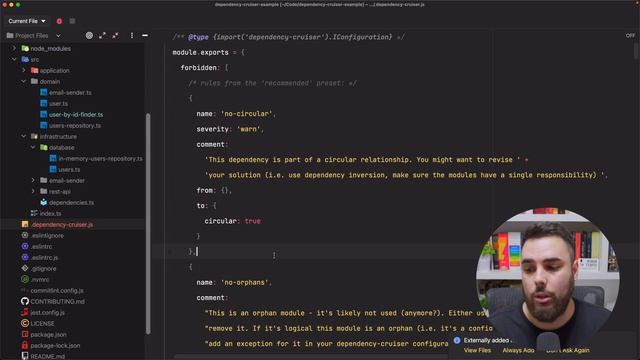Click the project panel vertical scrollbar

coord(148,224)
